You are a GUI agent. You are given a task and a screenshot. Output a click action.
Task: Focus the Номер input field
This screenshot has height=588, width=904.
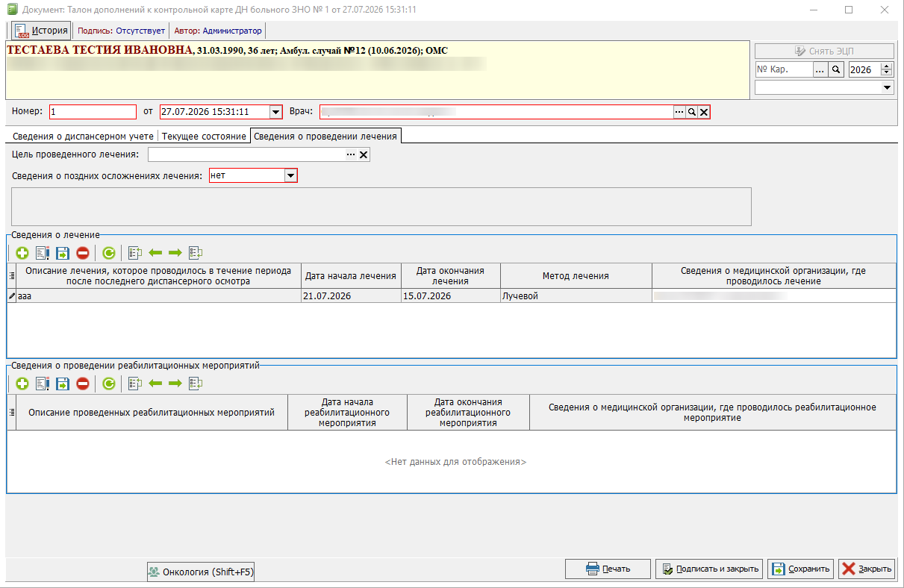point(93,112)
